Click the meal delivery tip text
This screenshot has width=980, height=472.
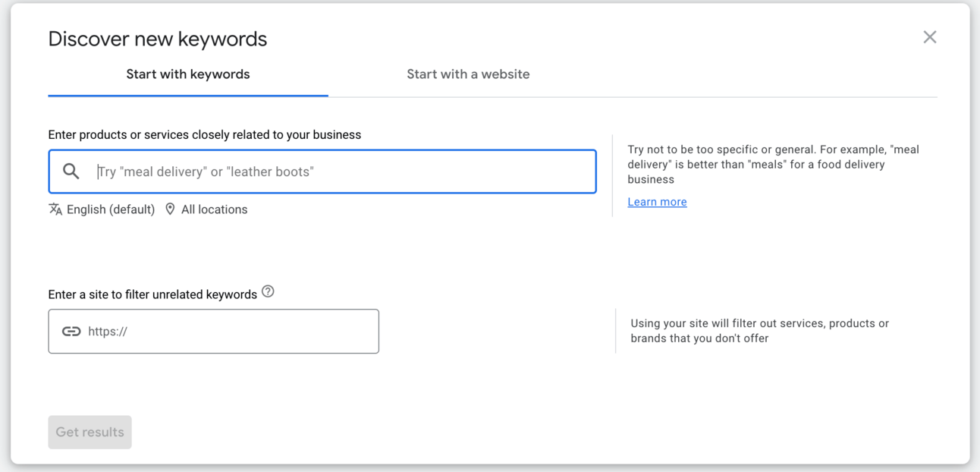click(x=773, y=164)
